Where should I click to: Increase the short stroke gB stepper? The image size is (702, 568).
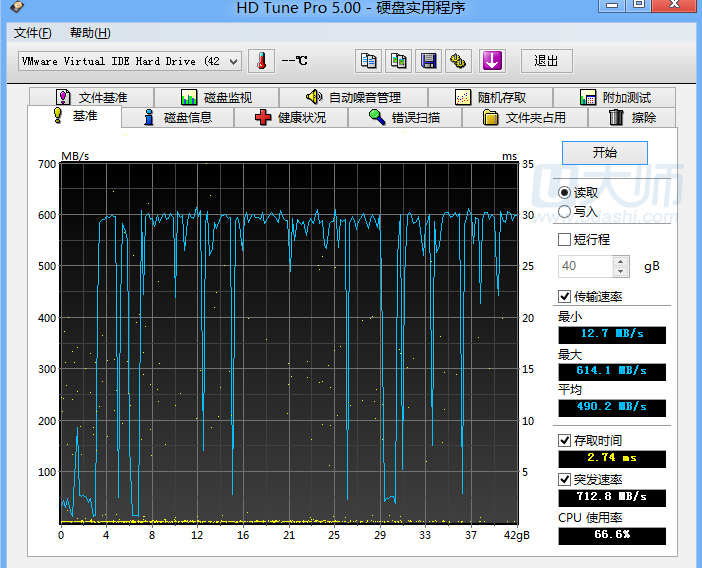pos(621,261)
